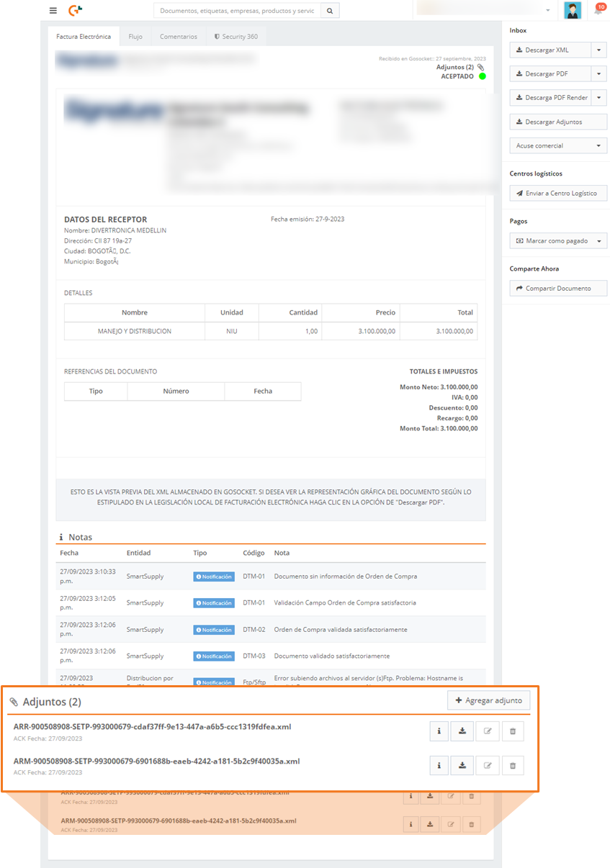
Task: Click 'Documento sin información de Orden de Compra' note
Action: (x=346, y=577)
